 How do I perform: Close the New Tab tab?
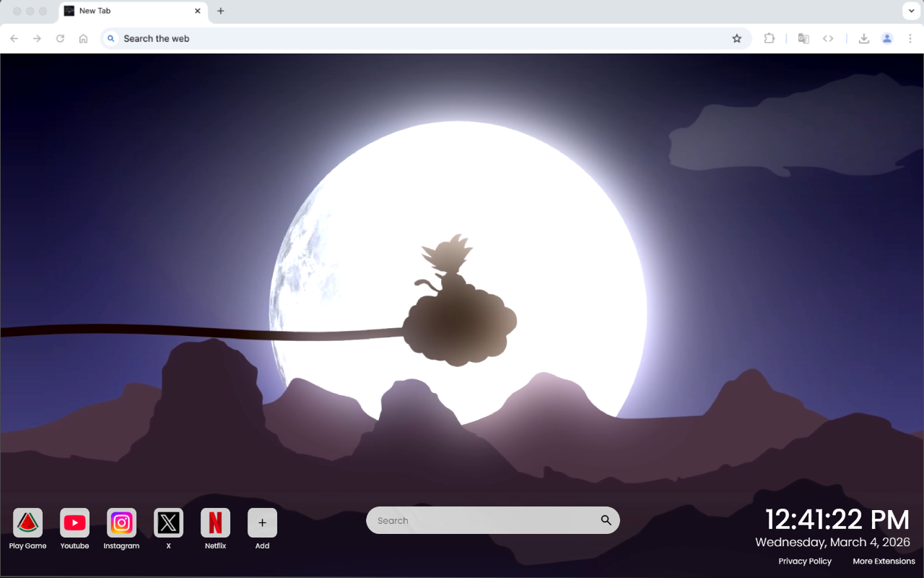[198, 11]
